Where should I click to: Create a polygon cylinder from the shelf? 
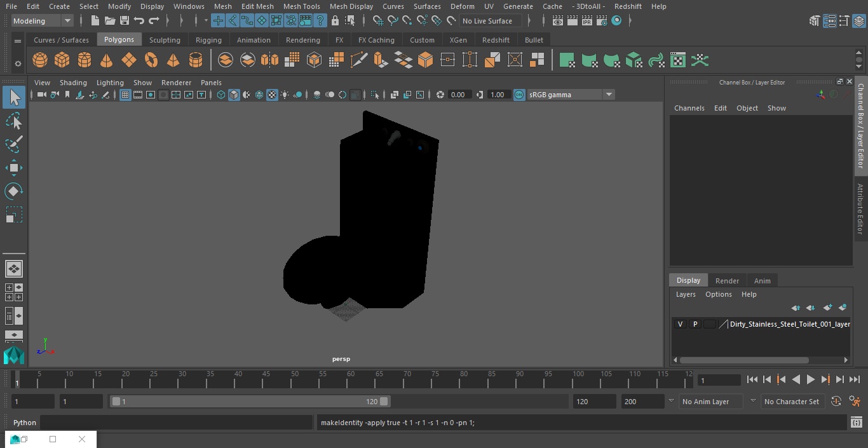pos(85,60)
